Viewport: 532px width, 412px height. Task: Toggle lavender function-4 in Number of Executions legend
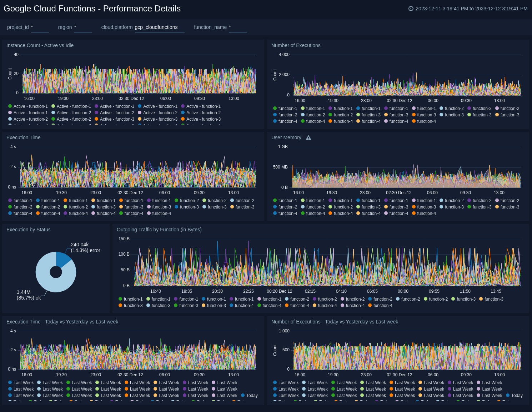(396, 121)
